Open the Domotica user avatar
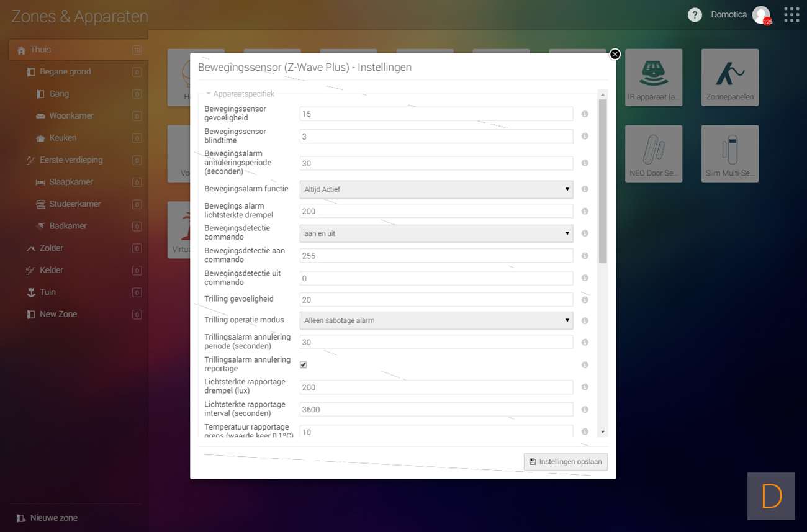This screenshot has height=532, width=807. pyautogui.click(x=761, y=15)
